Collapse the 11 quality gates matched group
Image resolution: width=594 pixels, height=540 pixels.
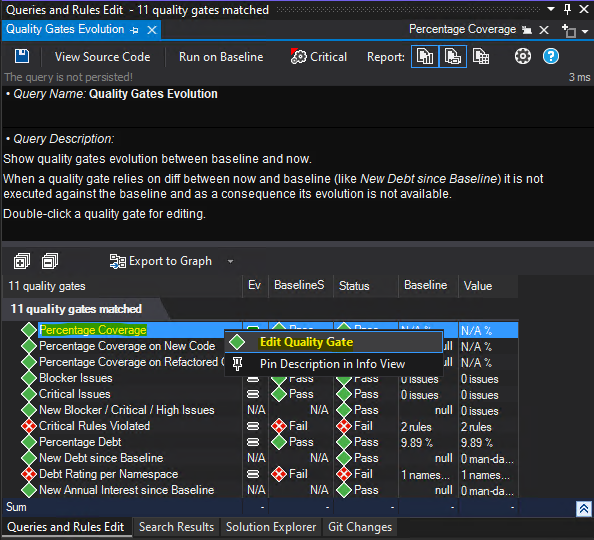(76, 309)
